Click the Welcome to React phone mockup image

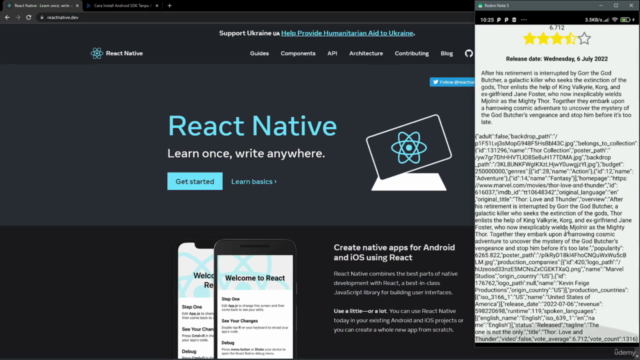point(255,300)
